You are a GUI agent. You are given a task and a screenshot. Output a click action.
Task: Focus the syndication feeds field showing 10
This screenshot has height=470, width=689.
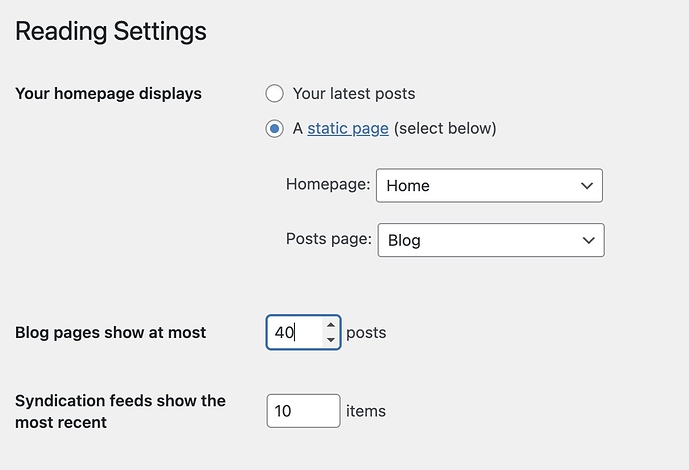click(x=302, y=411)
